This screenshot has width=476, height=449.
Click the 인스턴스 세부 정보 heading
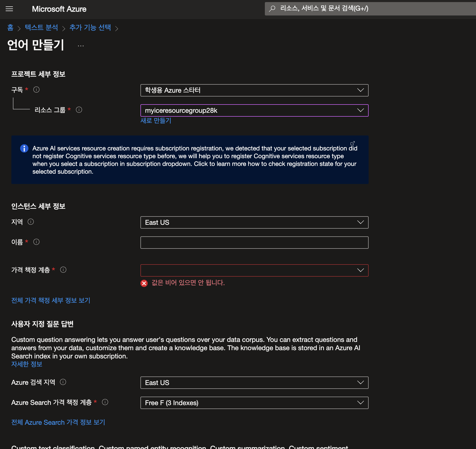click(x=38, y=206)
